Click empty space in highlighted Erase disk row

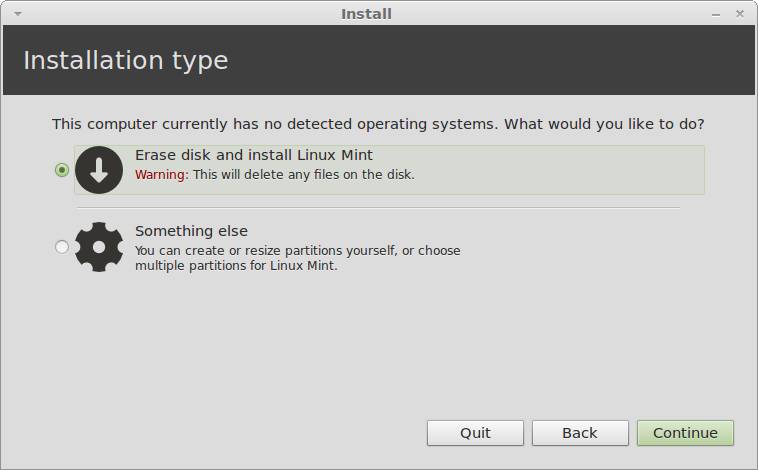560,170
